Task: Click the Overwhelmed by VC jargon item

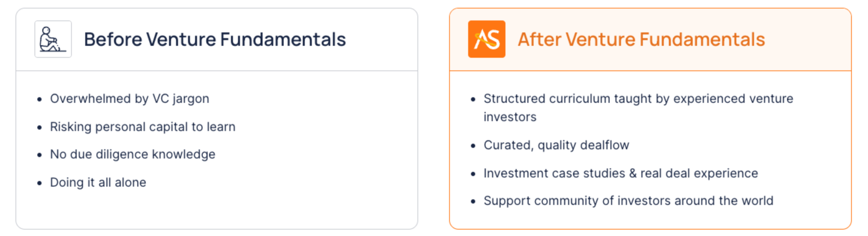Action: (x=129, y=99)
